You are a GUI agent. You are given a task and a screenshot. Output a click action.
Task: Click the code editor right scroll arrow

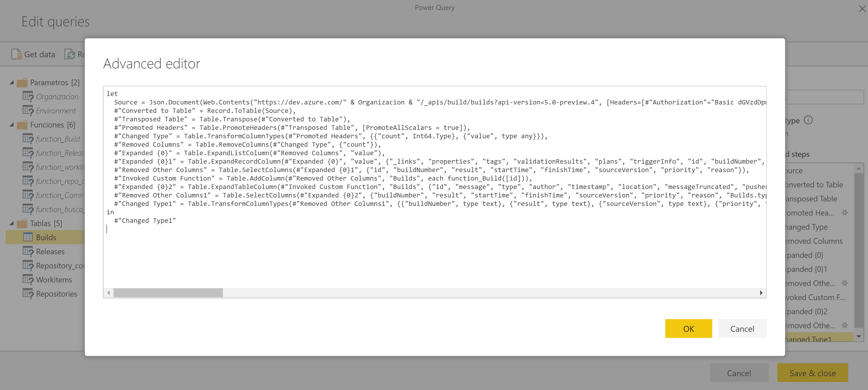pos(761,293)
